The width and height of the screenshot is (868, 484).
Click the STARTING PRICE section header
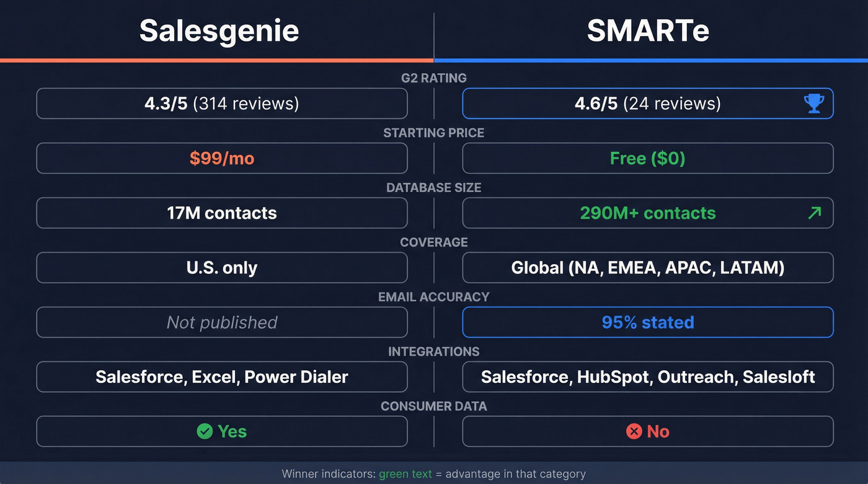(434, 133)
